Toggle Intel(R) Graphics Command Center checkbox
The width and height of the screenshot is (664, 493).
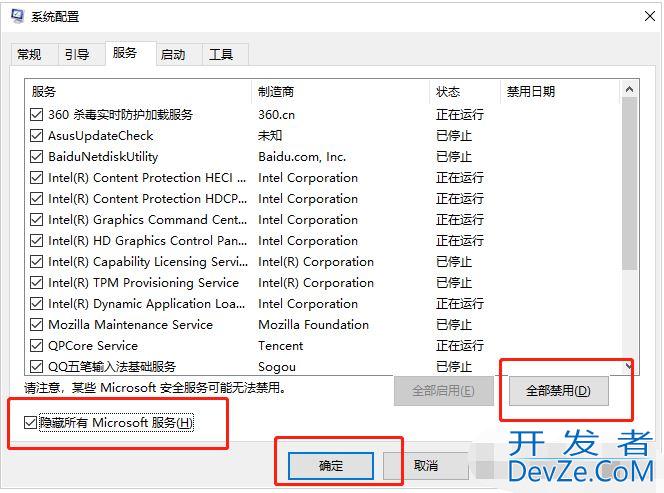(36, 220)
